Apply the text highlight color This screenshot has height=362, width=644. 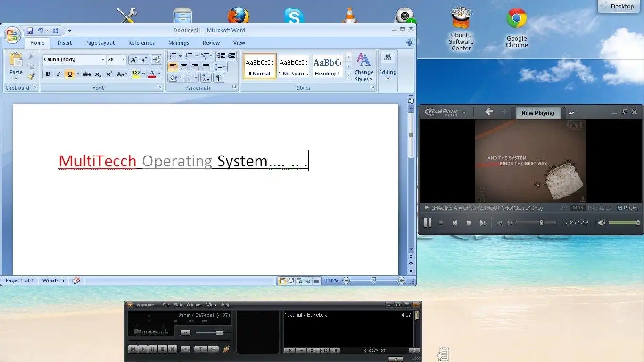click(136, 74)
